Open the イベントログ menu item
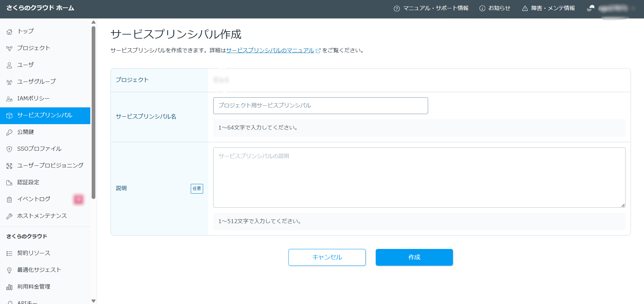 click(34, 199)
